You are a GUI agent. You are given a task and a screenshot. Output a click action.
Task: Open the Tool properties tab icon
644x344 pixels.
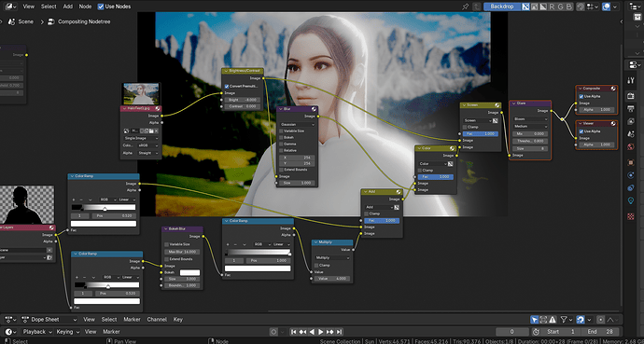(x=631, y=80)
